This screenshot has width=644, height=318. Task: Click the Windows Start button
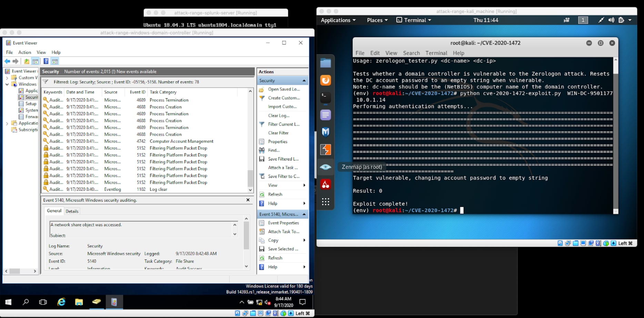coord(8,302)
